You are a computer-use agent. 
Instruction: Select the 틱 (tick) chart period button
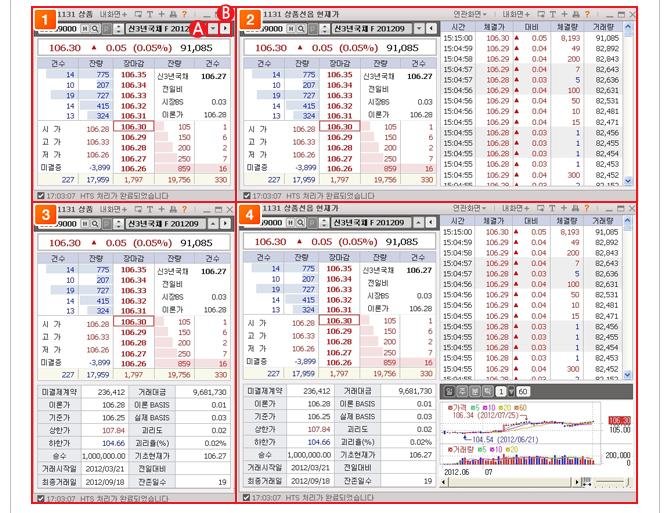tap(487, 391)
